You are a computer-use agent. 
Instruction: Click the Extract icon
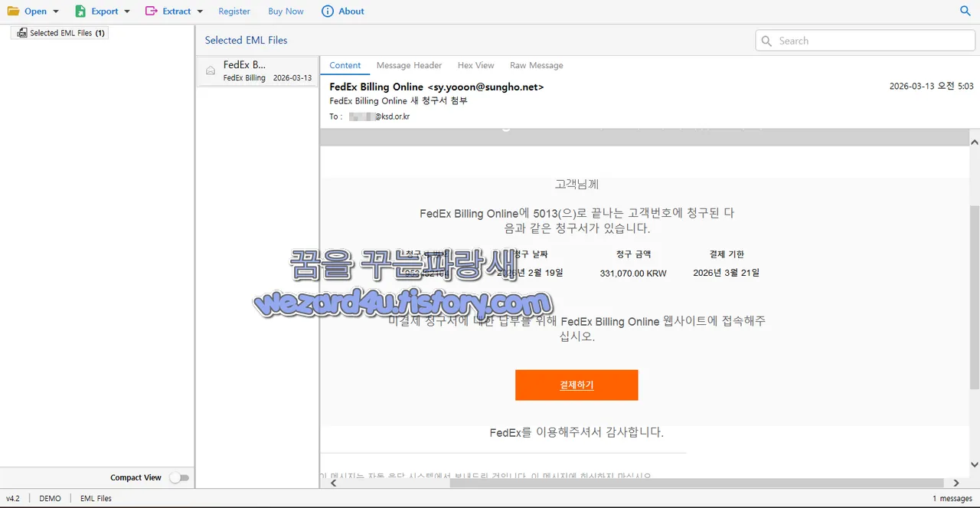150,11
